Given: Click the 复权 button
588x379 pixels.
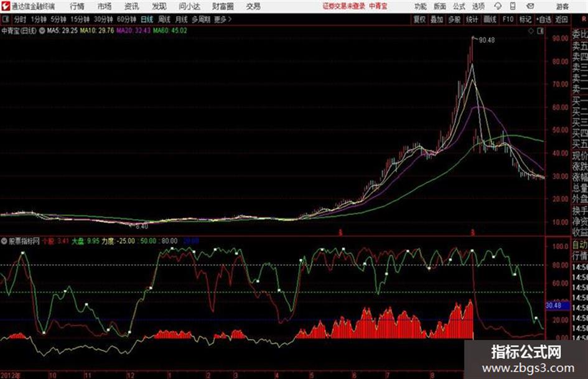Looking at the screenshot, I should (x=419, y=19).
